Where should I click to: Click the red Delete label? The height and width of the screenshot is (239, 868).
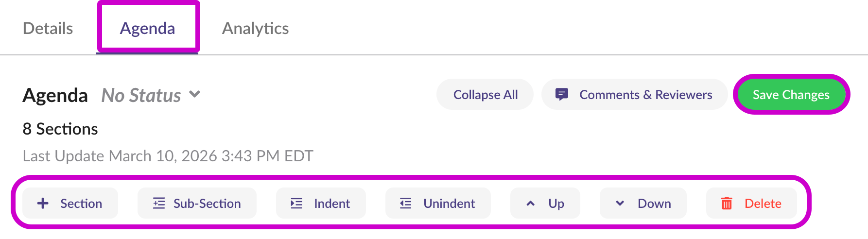763,204
